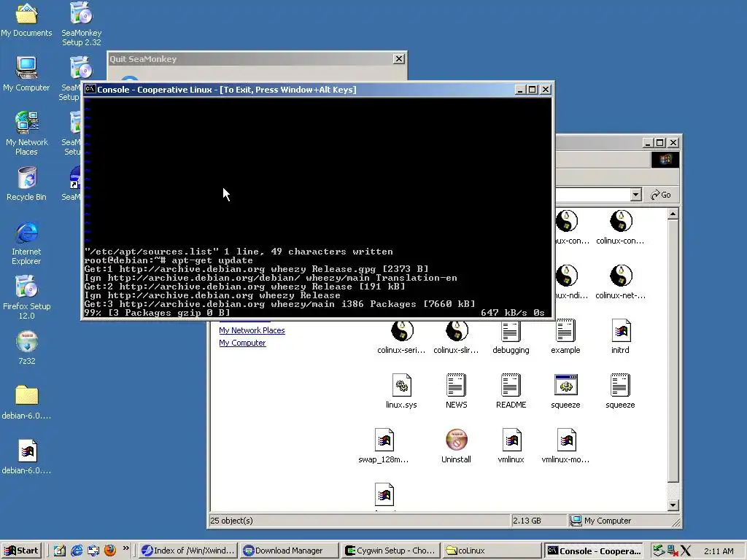Open the My Computer link in the folder pane
Screen dimensions: 747x560
(x=242, y=343)
